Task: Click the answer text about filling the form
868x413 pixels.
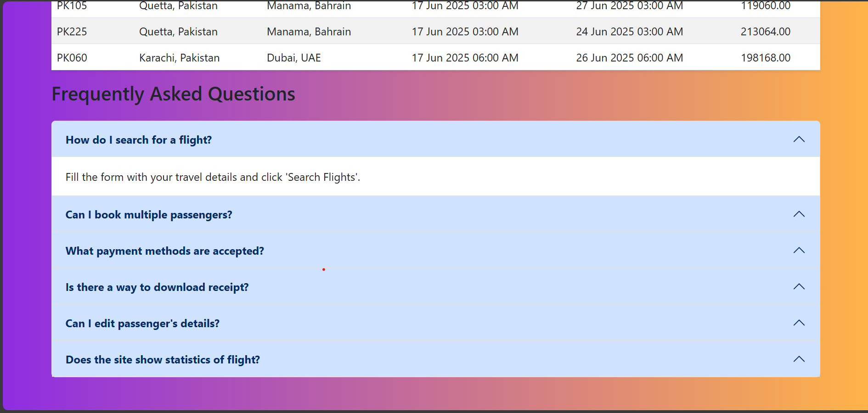Action: tap(213, 177)
